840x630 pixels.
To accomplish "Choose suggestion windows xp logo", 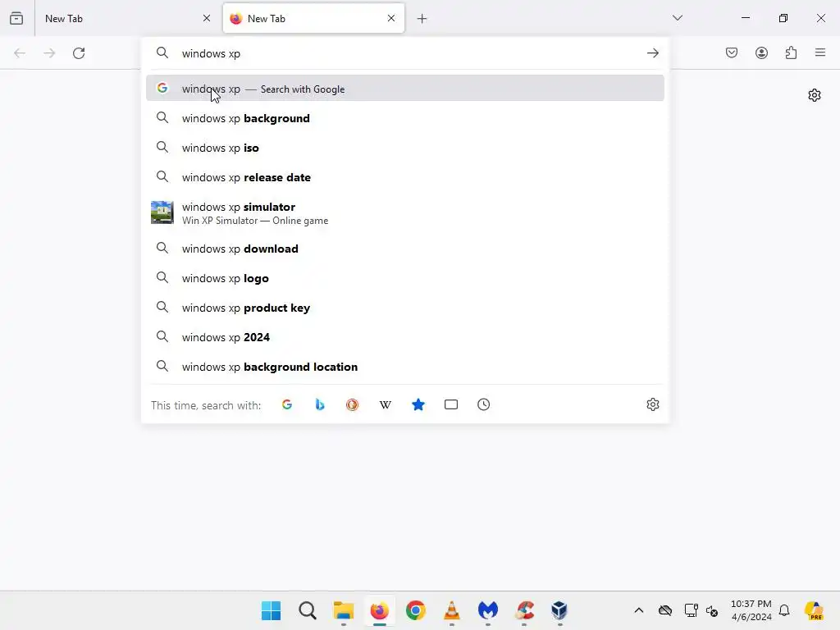I will [405, 278].
